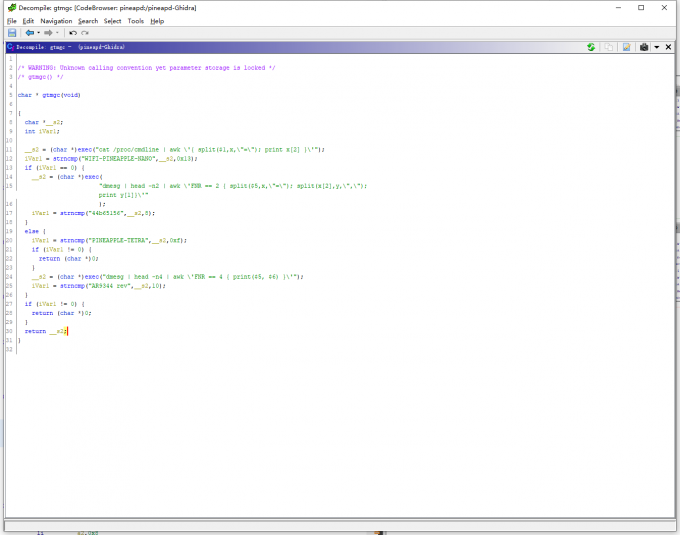
Task: Click the Decompile 'C' icon in the panel title
Action: pyautogui.click(x=10, y=47)
